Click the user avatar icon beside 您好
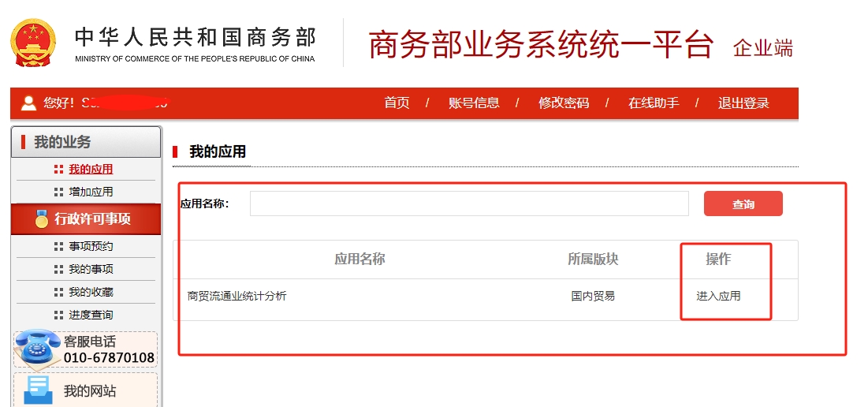The image size is (868, 407). (x=28, y=103)
